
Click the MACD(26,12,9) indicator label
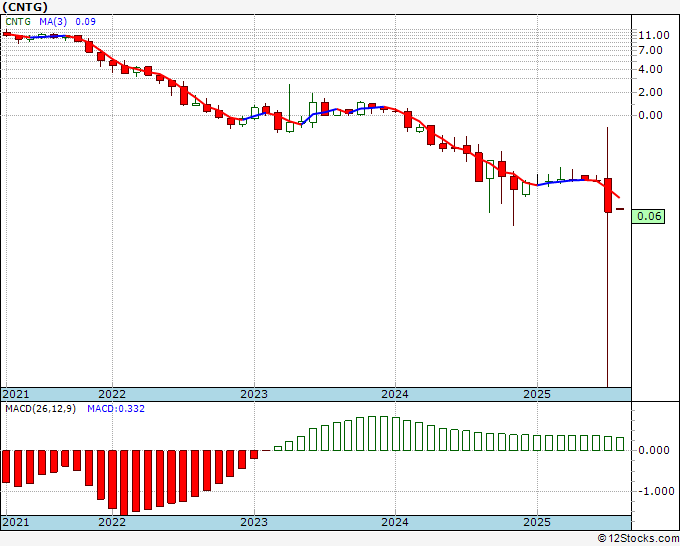tap(40, 409)
